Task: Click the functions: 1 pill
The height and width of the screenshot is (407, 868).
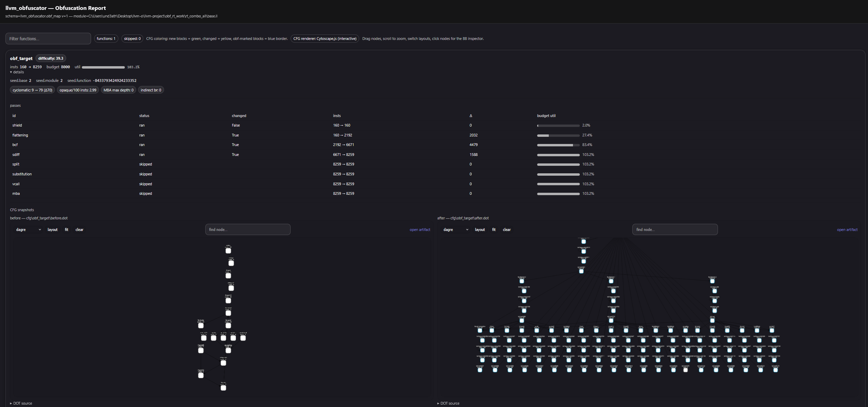Action: click(x=106, y=39)
